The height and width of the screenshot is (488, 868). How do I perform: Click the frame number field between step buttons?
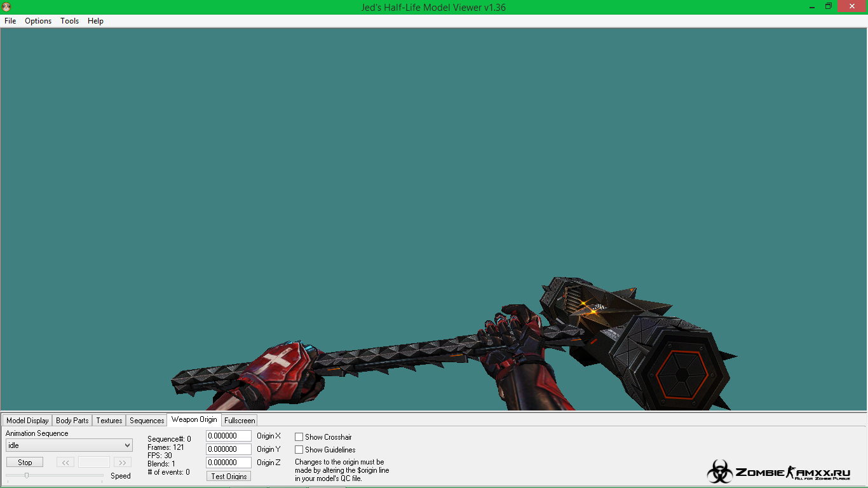[94, 463]
